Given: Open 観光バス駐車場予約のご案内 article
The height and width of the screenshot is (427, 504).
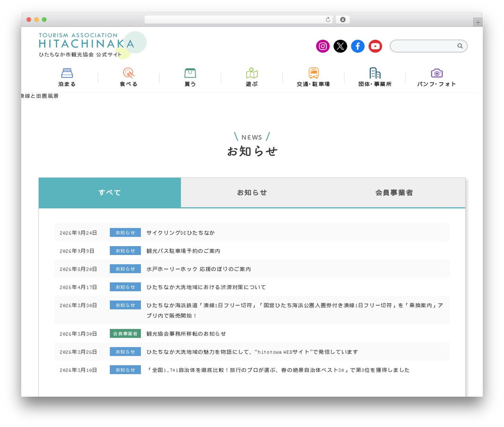Looking at the screenshot, I should tap(183, 251).
